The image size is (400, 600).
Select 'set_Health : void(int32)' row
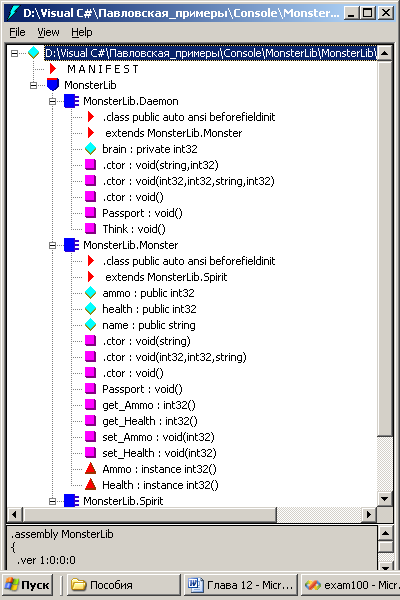click(159, 453)
